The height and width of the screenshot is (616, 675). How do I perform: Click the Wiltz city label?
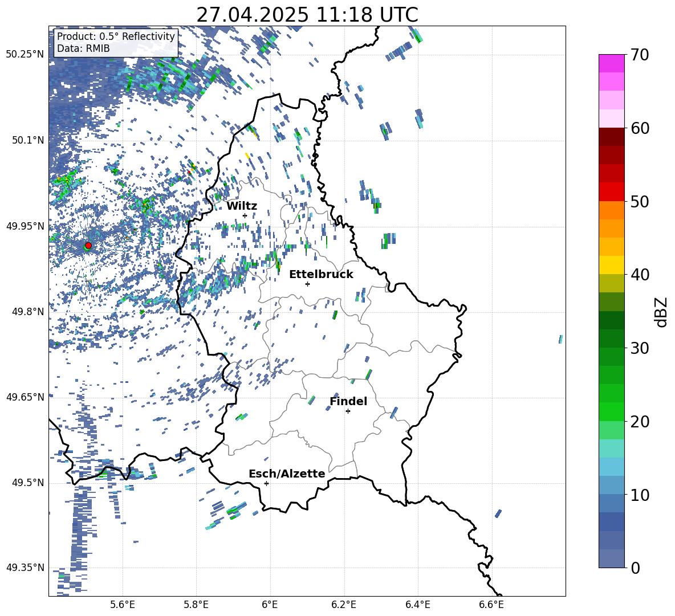pyautogui.click(x=242, y=206)
